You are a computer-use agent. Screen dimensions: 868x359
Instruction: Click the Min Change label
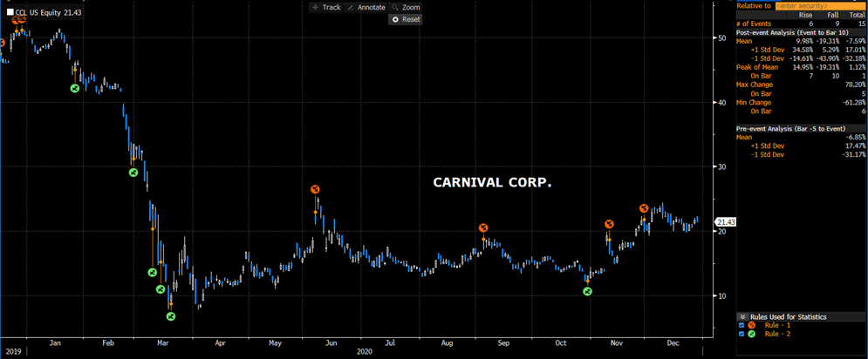pyautogui.click(x=754, y=102)
